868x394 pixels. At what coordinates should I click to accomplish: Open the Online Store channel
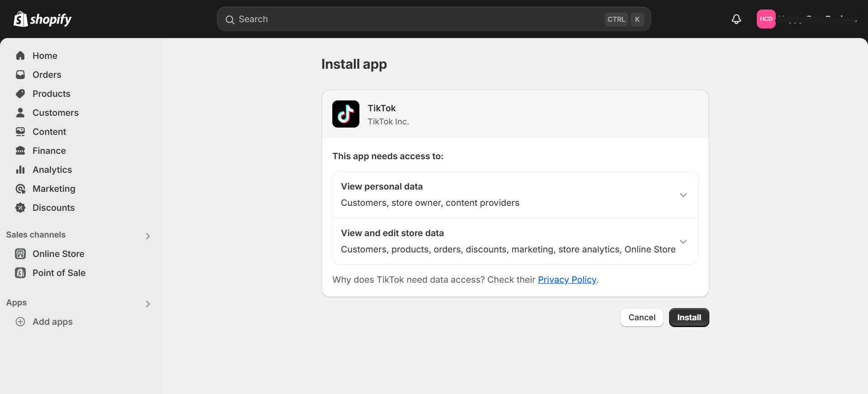(58, 254)
